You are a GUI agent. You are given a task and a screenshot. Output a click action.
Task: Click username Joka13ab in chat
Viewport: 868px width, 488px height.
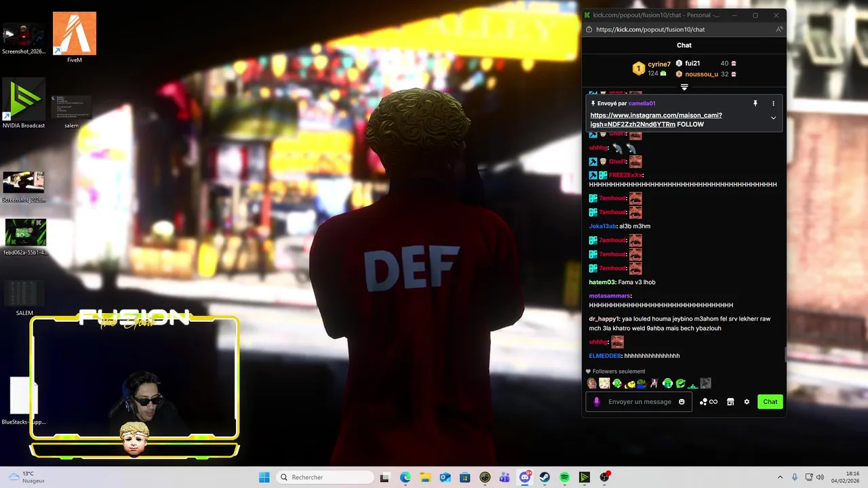pyautogui.click(x=602, y=226)
